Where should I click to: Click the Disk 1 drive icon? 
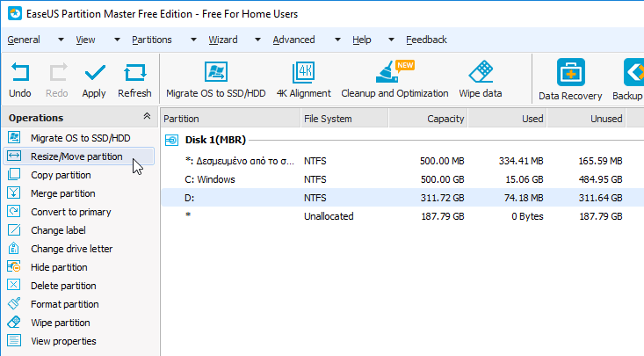[171, 140]
